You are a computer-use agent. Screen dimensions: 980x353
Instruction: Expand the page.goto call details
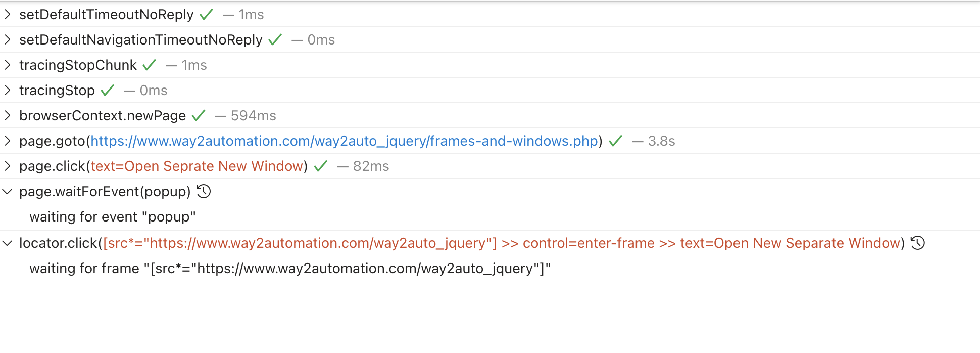pyautogui.click(x=7, y=141)
